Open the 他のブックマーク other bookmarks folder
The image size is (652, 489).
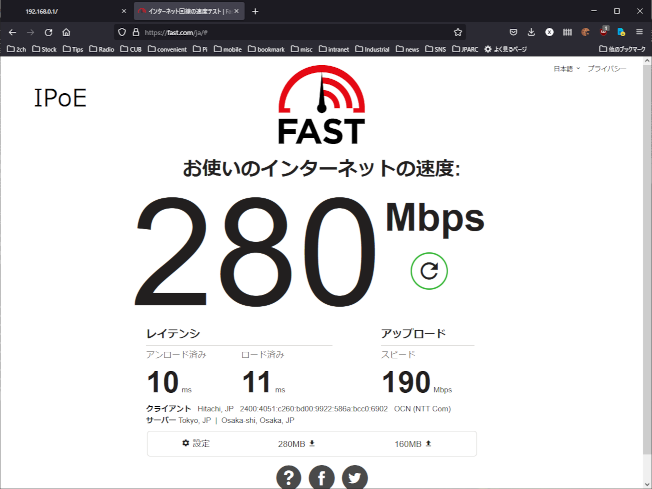[x=622, y=49]
